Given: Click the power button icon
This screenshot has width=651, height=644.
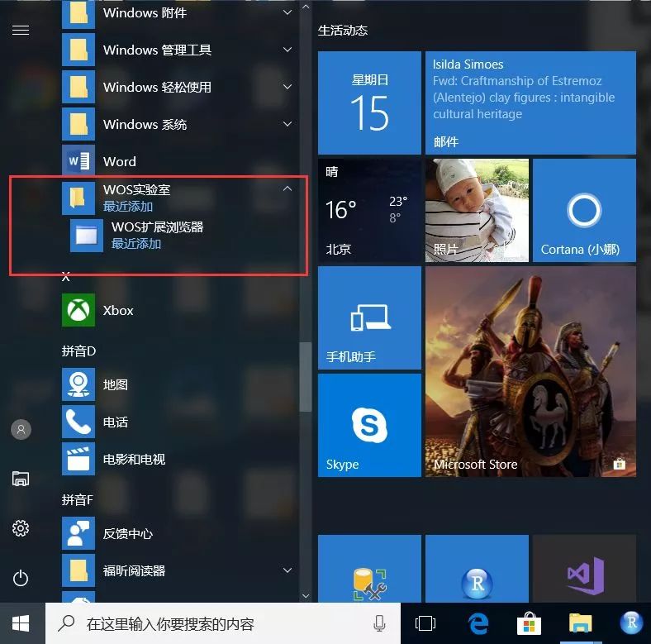Looking at the screenshot, I should (x=21, y=578).
